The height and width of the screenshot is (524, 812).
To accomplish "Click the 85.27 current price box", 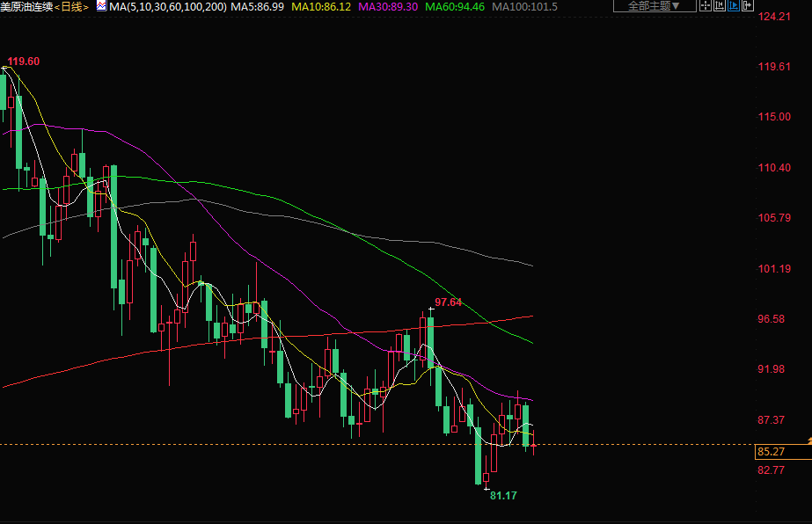I will pos(771,452).
